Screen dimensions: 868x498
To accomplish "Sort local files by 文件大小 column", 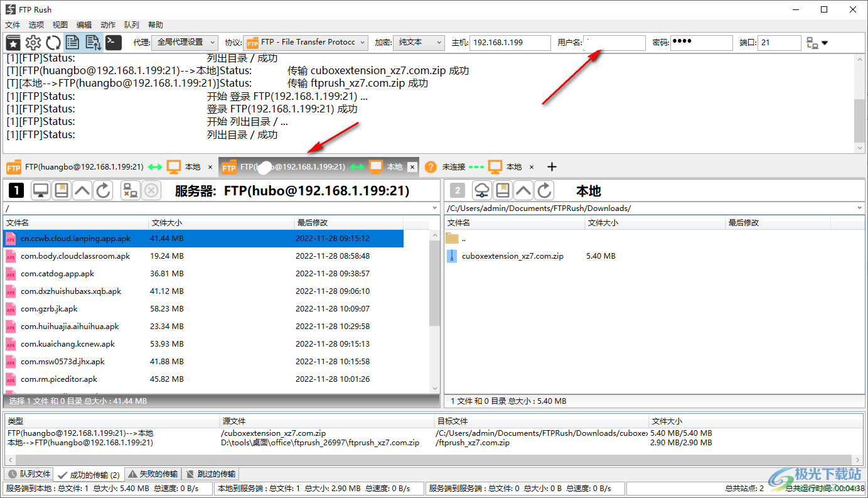I will (655, 222).
